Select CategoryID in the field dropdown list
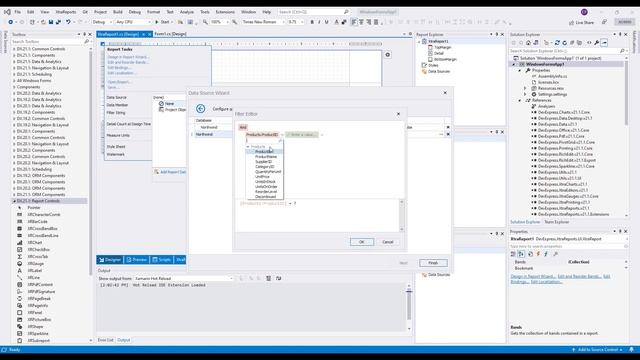The height and width of the screenshot is (360, 640). click(x=264, y=167)
